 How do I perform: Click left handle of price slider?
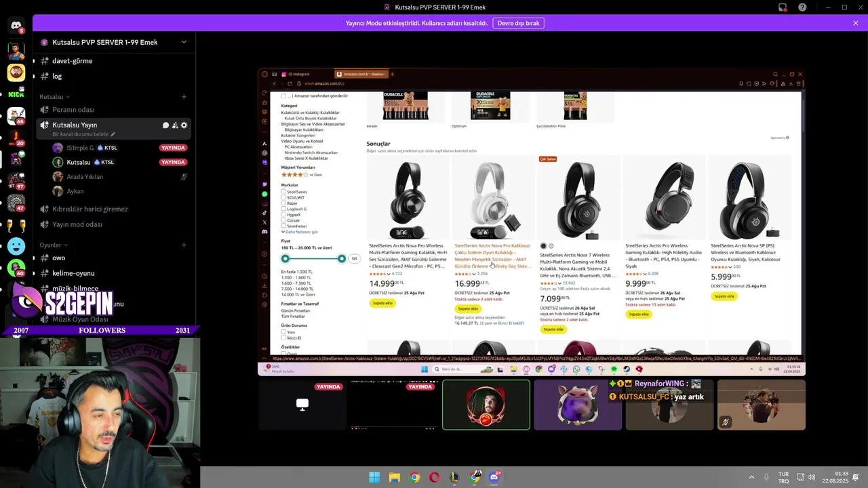click(x=285, y=258)
